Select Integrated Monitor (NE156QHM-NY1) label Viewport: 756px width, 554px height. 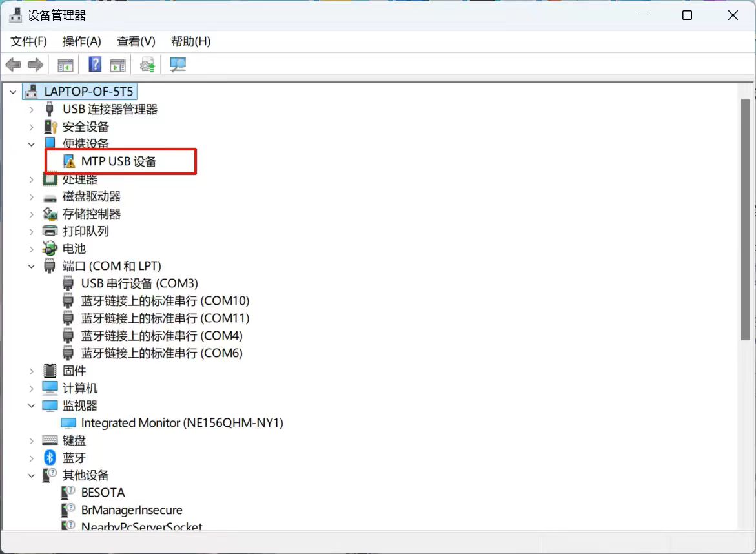tap(182, 423)
